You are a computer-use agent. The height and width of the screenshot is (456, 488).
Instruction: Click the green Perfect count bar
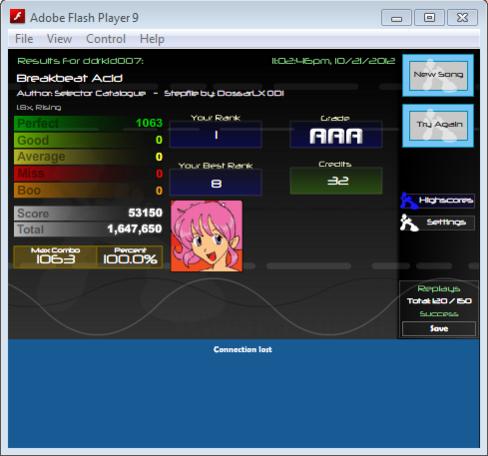click(89, 123)
